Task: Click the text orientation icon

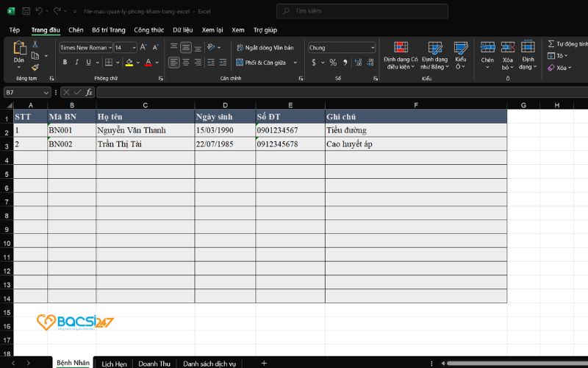Action: click(x=211, y=47)
